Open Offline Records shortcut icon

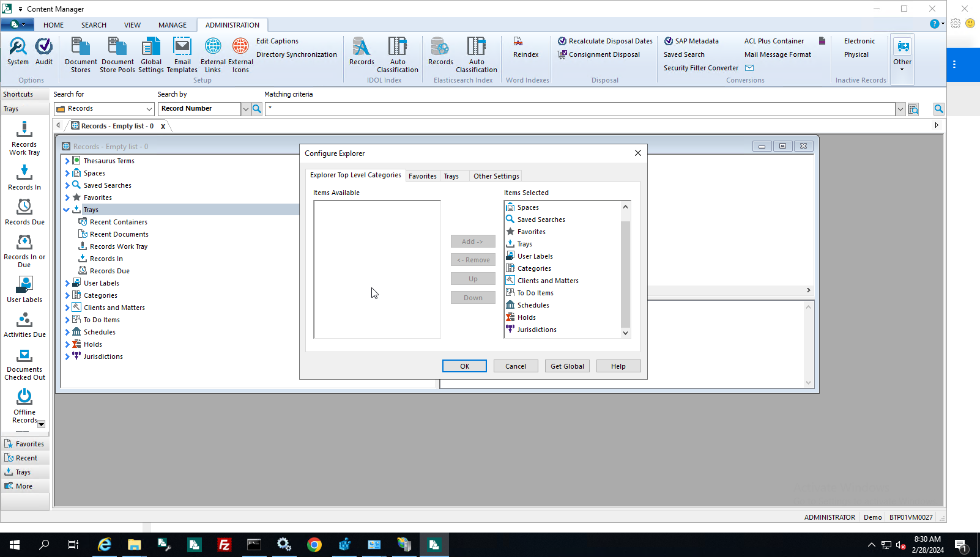tap(24, 407)
